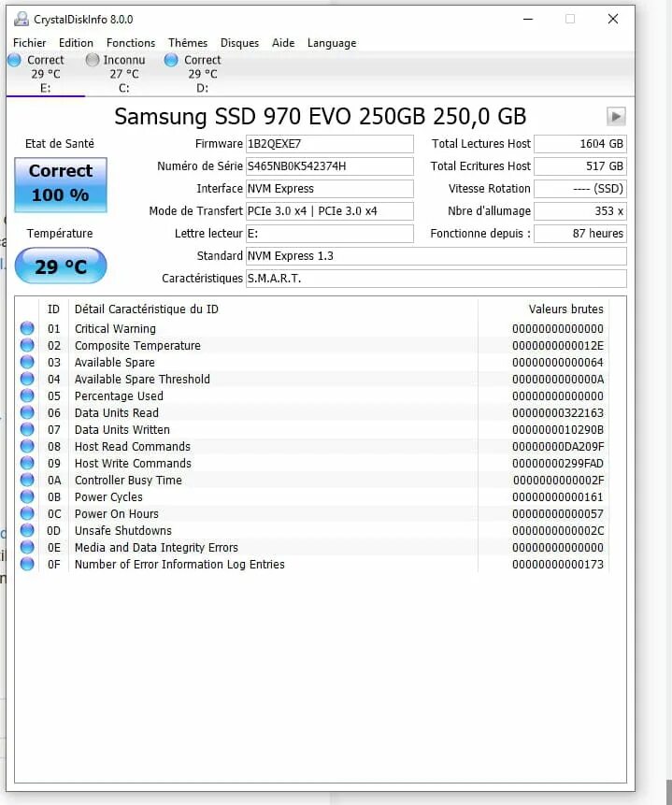The width and height of the screenshot is (672, 805).
Task: Click Total Lectures Host value 1604 GB
Action: click(580, 144)
